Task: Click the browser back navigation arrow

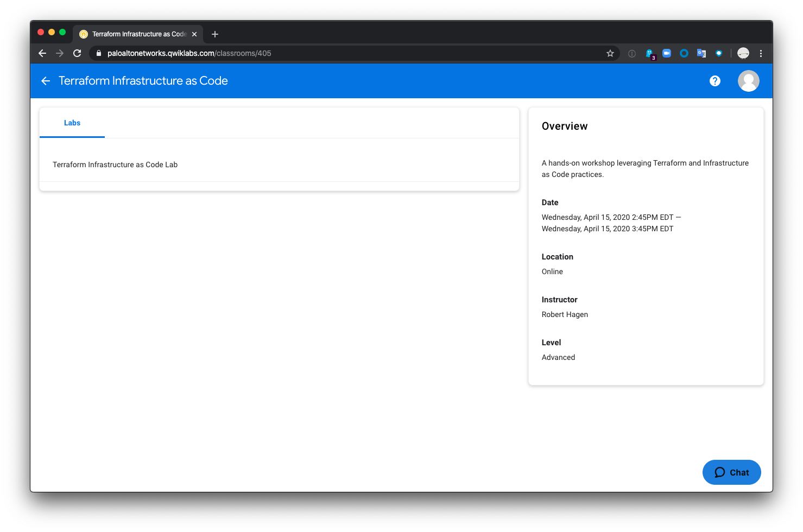Action: pos(42,53)
